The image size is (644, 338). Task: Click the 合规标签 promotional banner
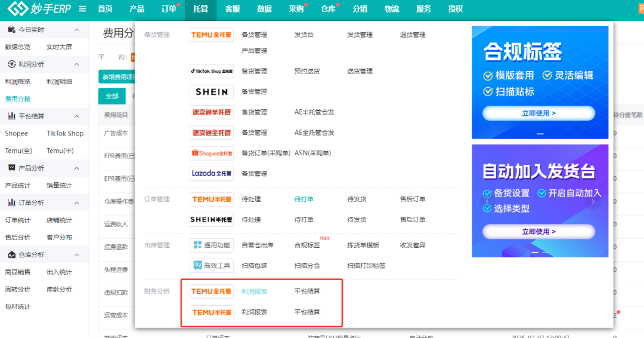[x=540, y=82]
